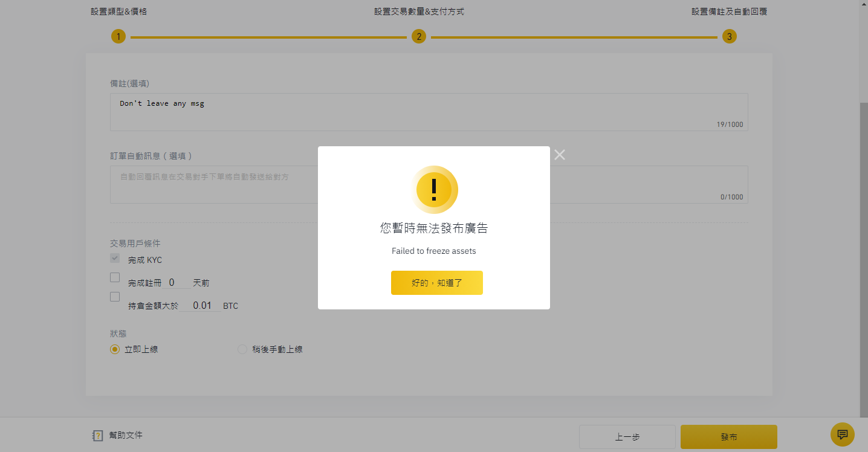Click the 備註 remarks text area
The height and width of the screenshot is (452, 868).
pos(429,112)
